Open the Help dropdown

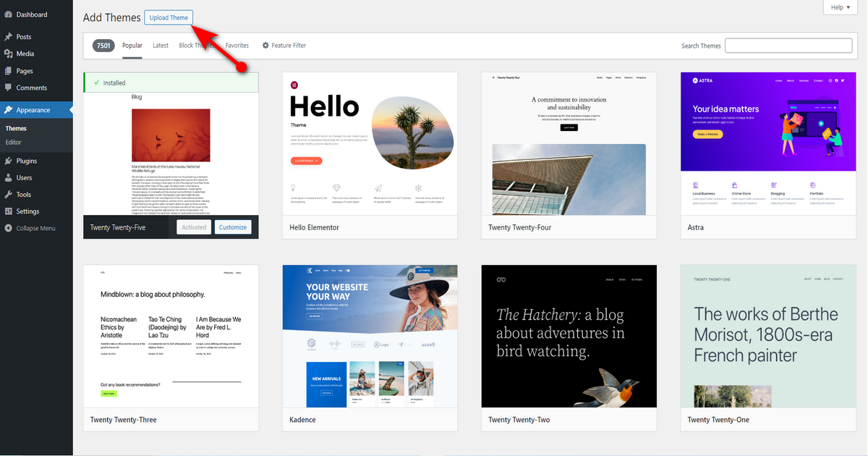pos(840,7)
